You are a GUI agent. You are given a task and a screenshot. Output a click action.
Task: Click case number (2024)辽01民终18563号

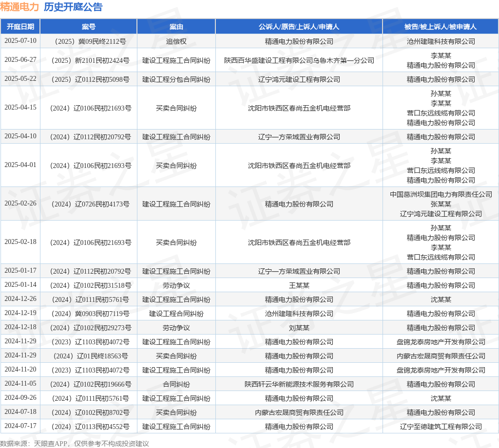tap(89, 356)
